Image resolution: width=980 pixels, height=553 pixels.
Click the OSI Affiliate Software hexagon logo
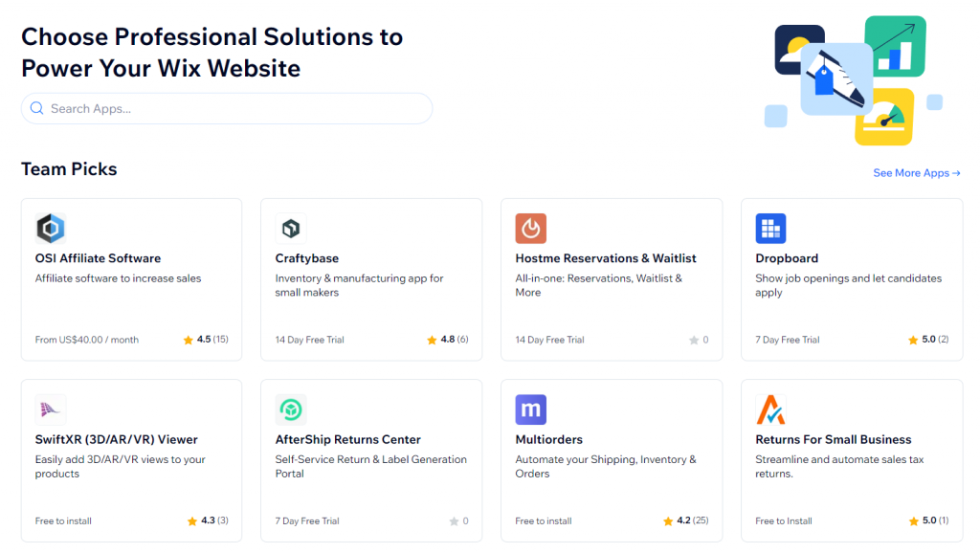(50, 228)
